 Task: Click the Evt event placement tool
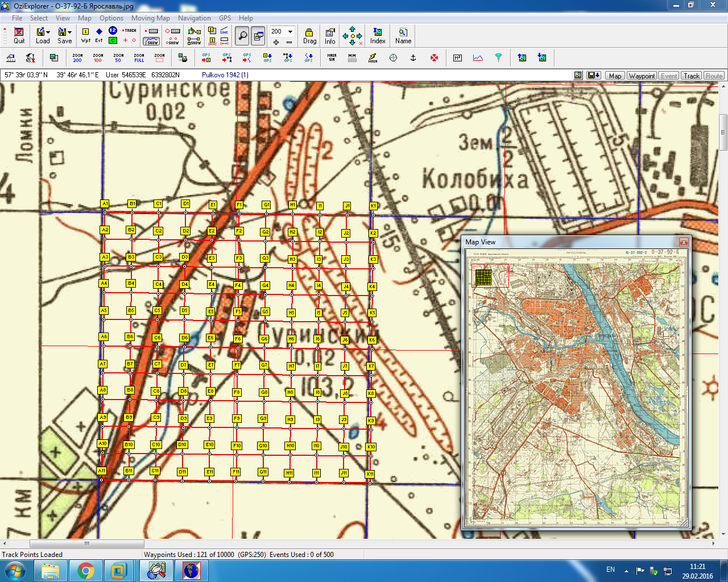(99, 35)
